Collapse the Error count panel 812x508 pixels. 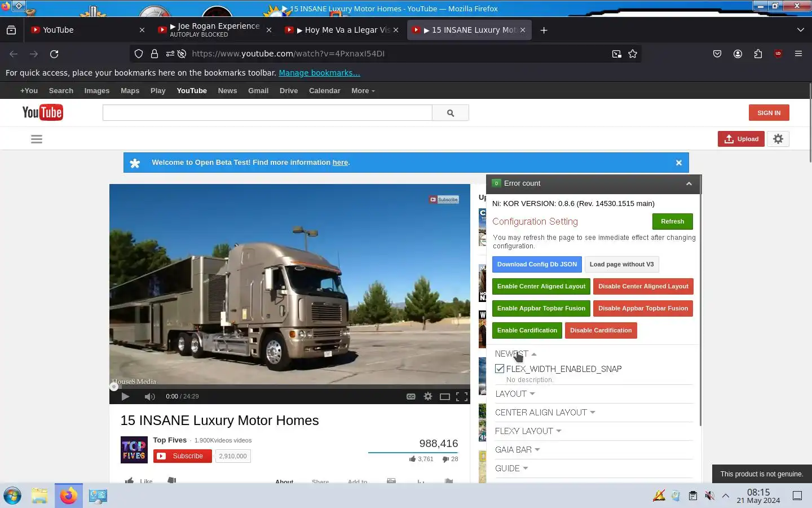tap(689, 183)
